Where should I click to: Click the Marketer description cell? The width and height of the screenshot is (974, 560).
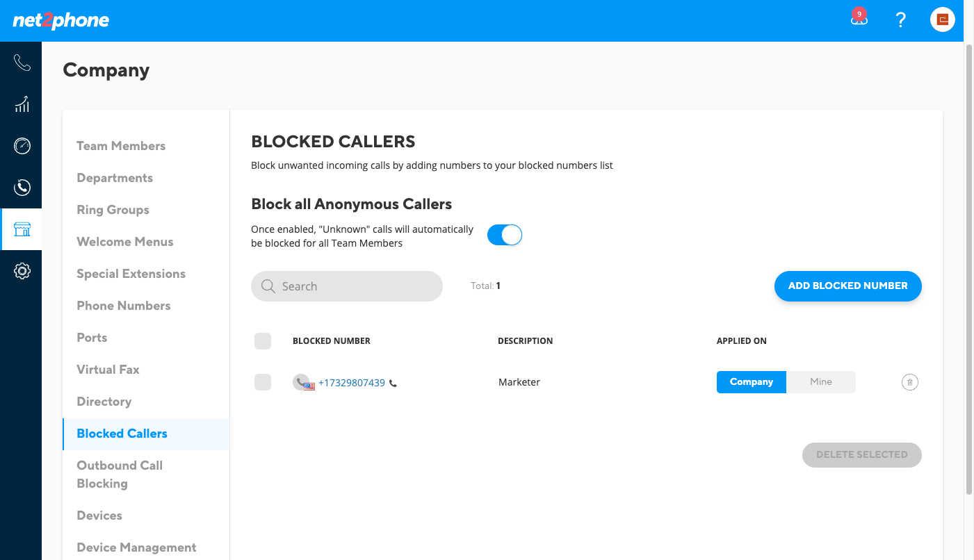[x=519, y=382]
